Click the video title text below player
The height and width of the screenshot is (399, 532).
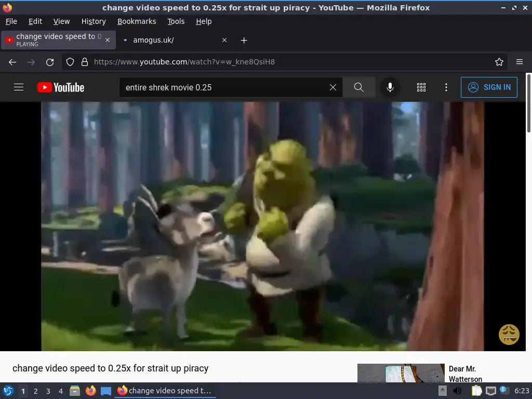tap(110, 368)
